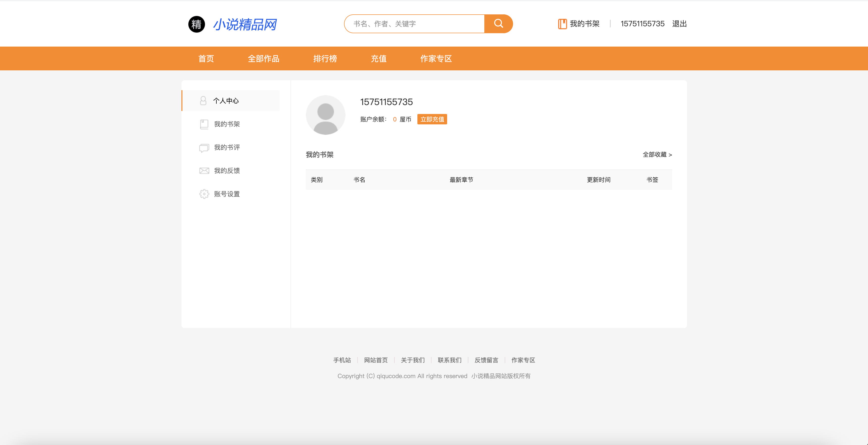Click the 账号设置 gear icon
Image resolution: width=868 pixels, height=445 pixels.
pyautogui.click(x=204, y=194)
